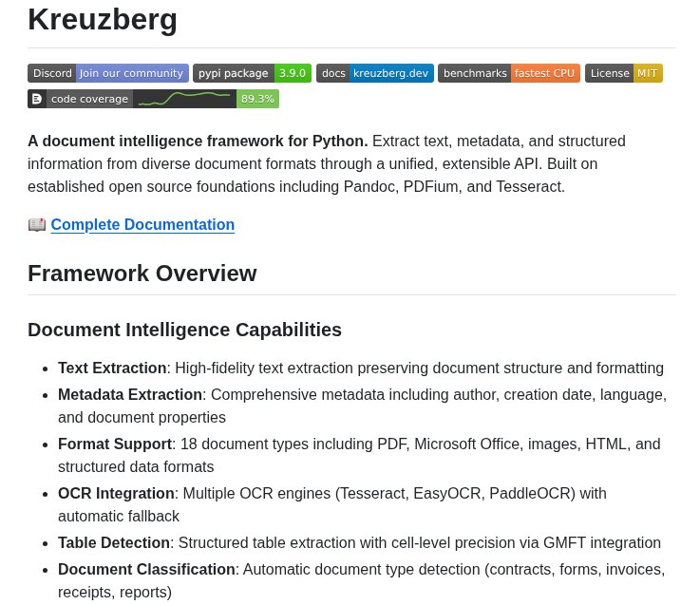Open the docs kreuzberg.dev badge
Viewport: 700px width, 605px height.
click(375, 73)
